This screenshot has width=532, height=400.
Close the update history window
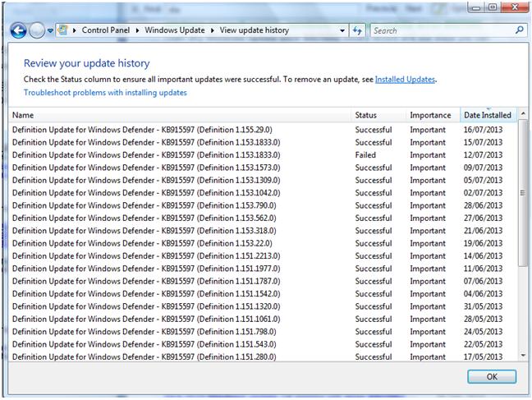click(x=515, y=7)
